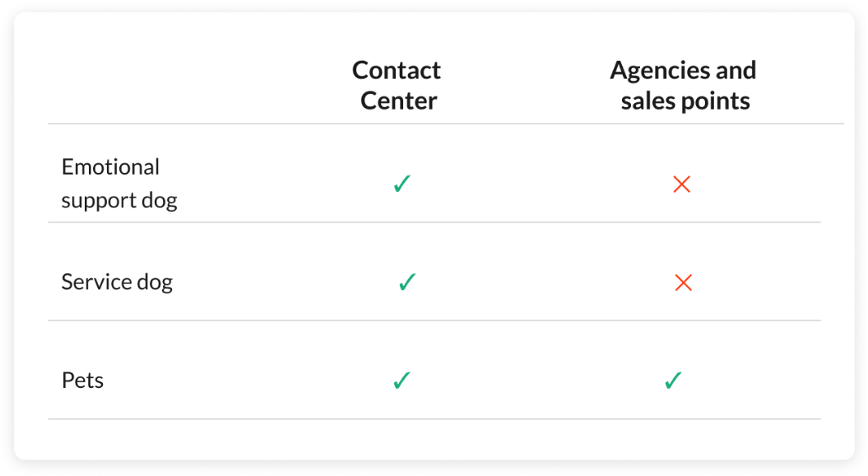The image size is (868, 476).
Task: Select the "Service dog" row label
Action: tap(117, 282)
